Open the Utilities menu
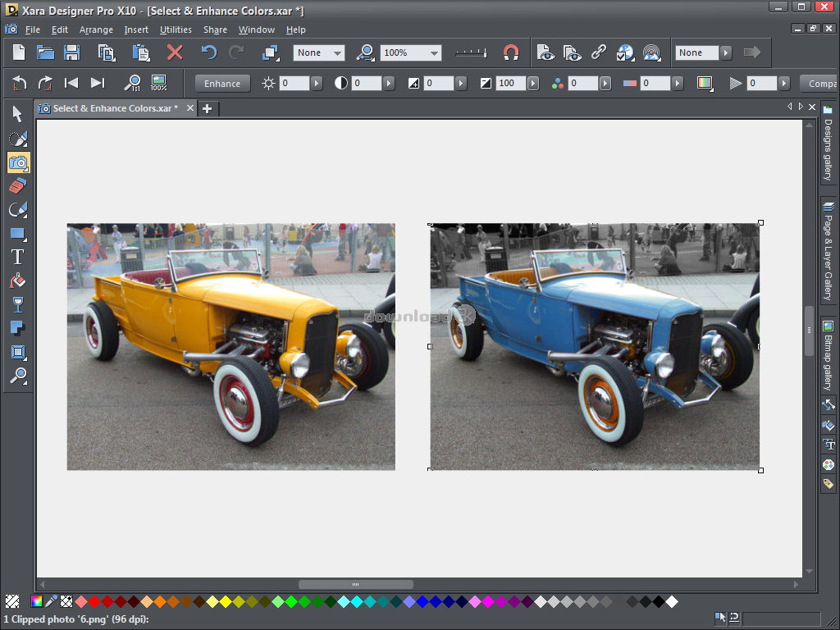840x630 pixels. [x=176, y=30]
